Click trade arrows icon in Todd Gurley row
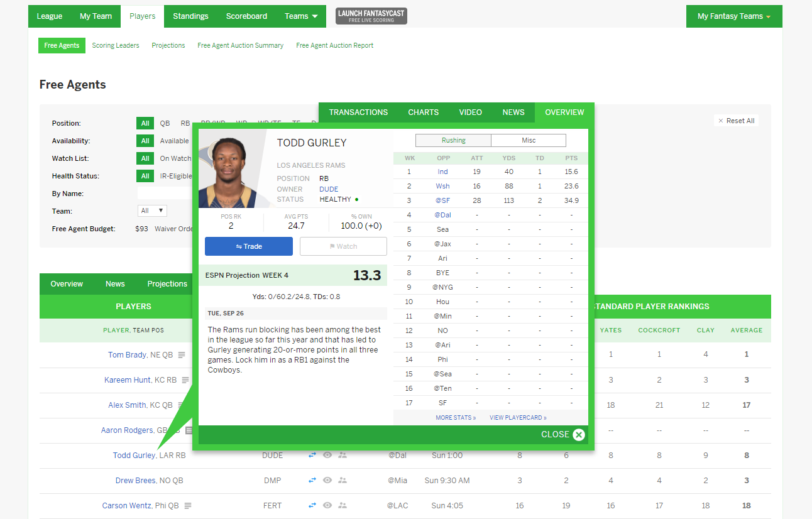The width and height of the screenshot is (812, 519). (312, 456)
